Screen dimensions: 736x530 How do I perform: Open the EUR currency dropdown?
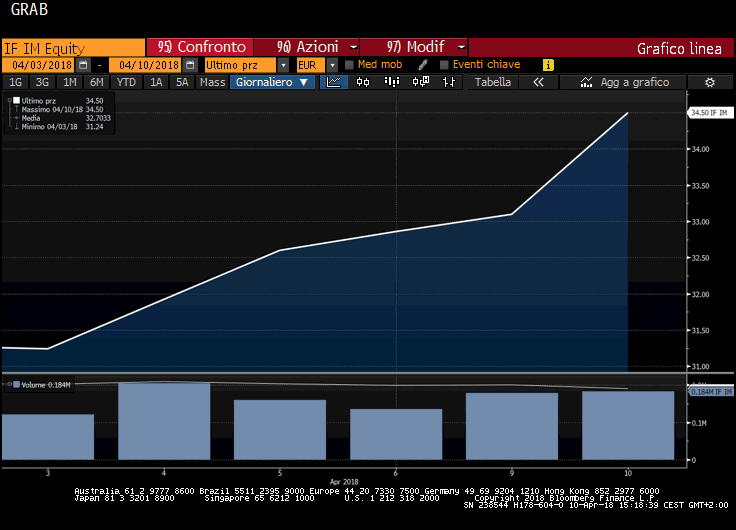tap(331, 65)
